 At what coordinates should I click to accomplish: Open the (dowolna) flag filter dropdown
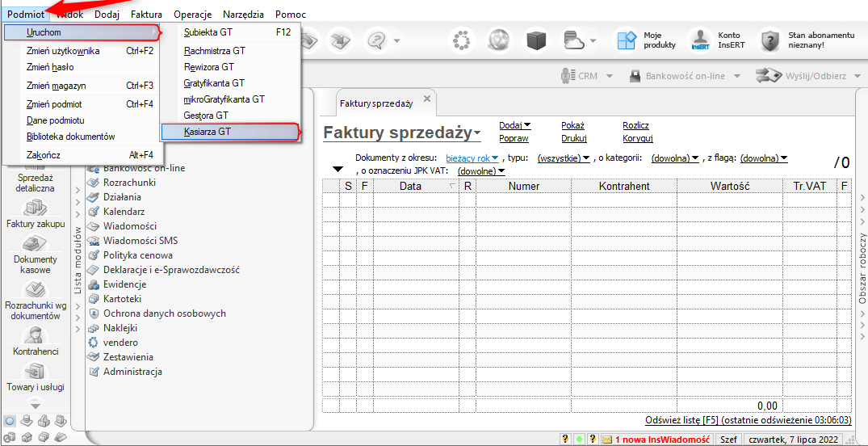(x=763, y=158)
